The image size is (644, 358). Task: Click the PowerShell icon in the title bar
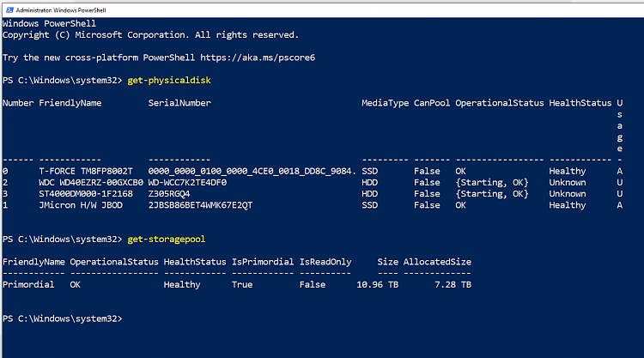(8, 8)
